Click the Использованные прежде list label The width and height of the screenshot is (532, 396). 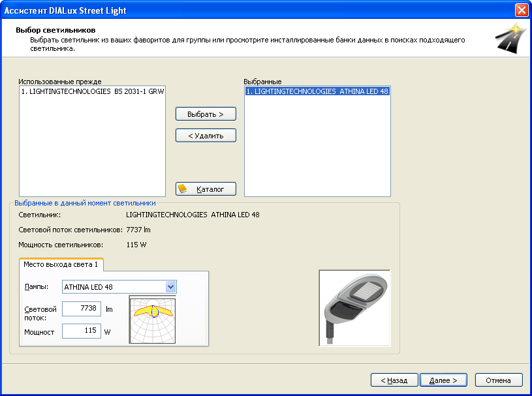tap(60, 82)
